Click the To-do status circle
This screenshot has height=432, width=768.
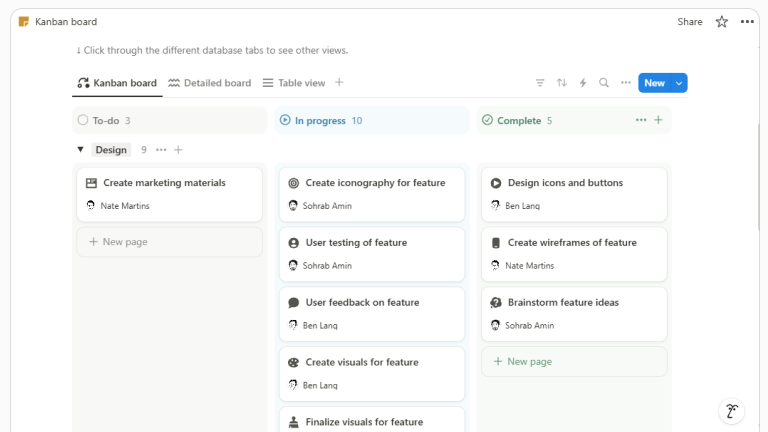tap(83, 120)
